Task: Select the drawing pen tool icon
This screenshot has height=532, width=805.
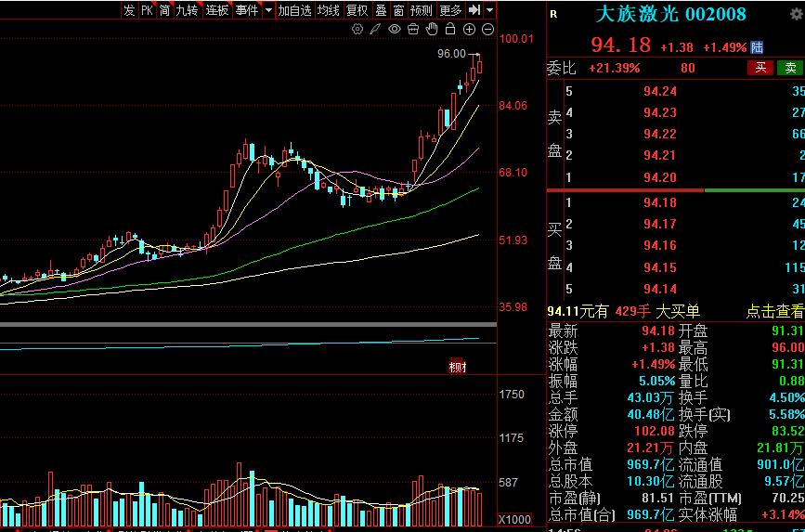Action: [376, 30]
